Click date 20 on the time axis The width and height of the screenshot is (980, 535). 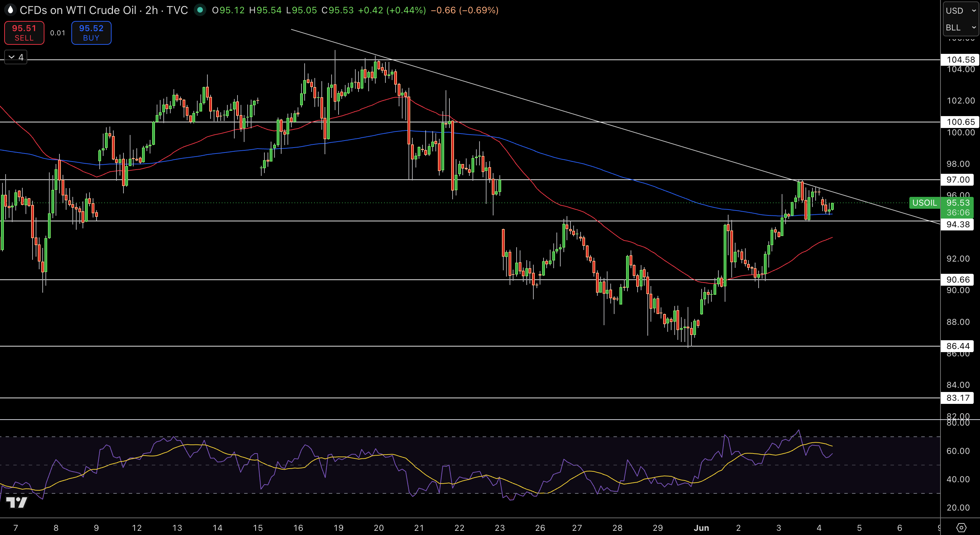[378, 528]
